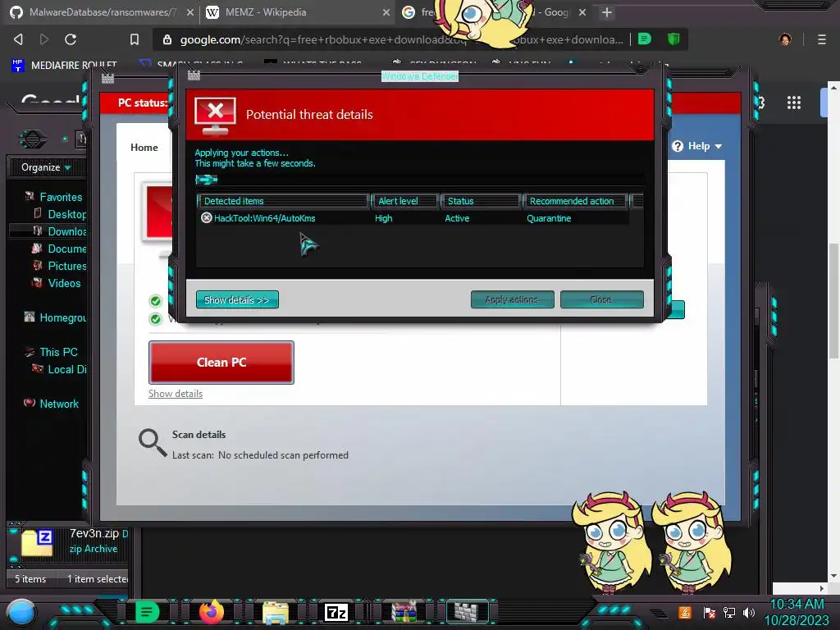840x630 pixels.
Task: Sort by Detected items column
Action: tap(283, 201)
